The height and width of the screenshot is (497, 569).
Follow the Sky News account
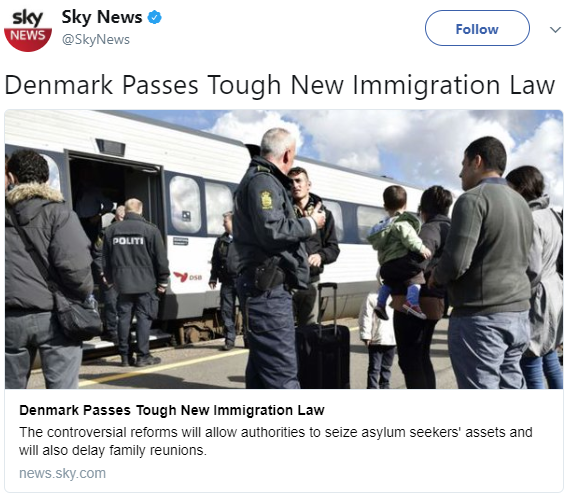click(477, 28)
